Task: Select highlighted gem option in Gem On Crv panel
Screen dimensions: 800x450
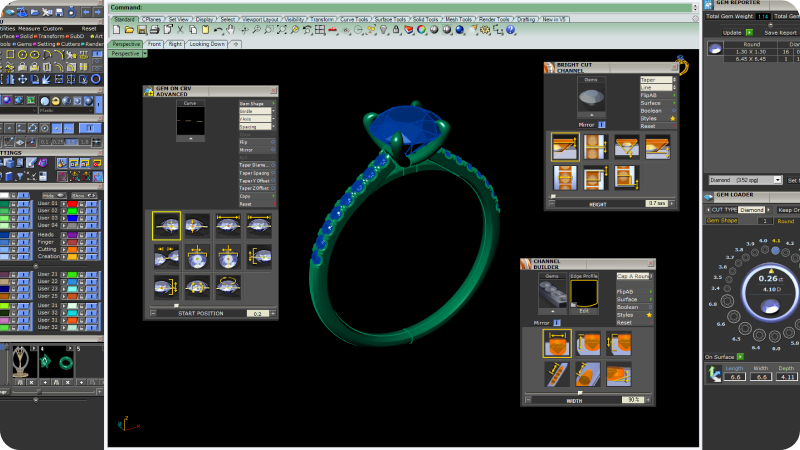Action: tap(166, 226)
